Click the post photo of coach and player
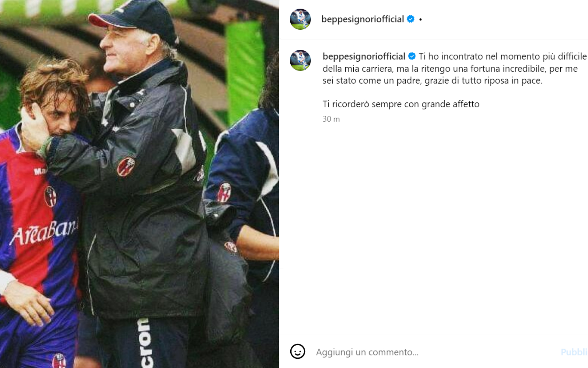The height and width of the screenshot is (368, 588). (x=139, y=184)
